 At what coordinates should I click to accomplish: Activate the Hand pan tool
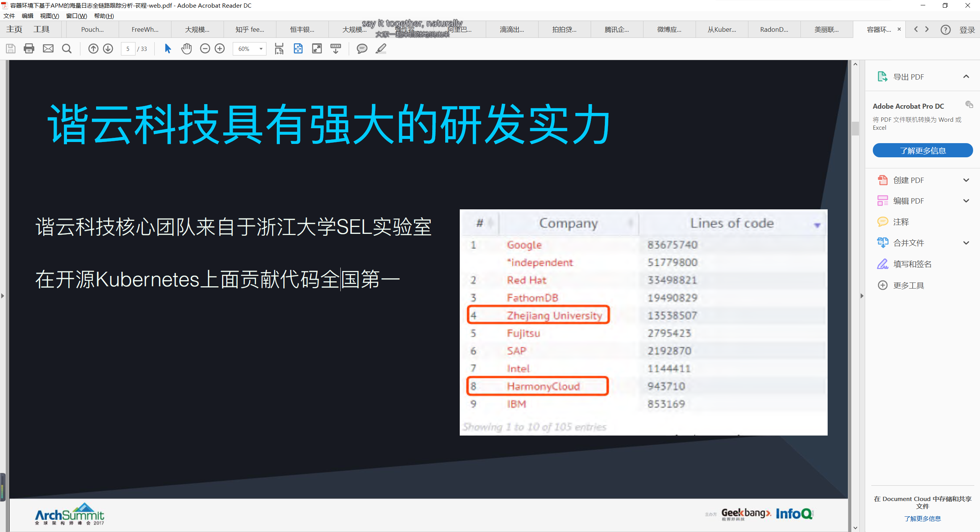pos(186,49)
